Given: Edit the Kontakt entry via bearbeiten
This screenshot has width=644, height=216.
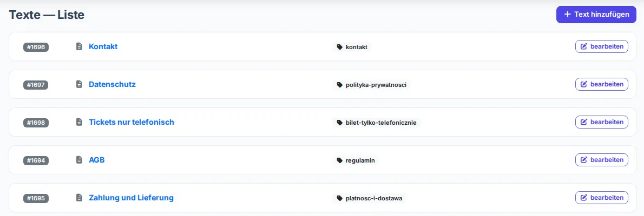Looking at the screenshot, I should 601,47.
